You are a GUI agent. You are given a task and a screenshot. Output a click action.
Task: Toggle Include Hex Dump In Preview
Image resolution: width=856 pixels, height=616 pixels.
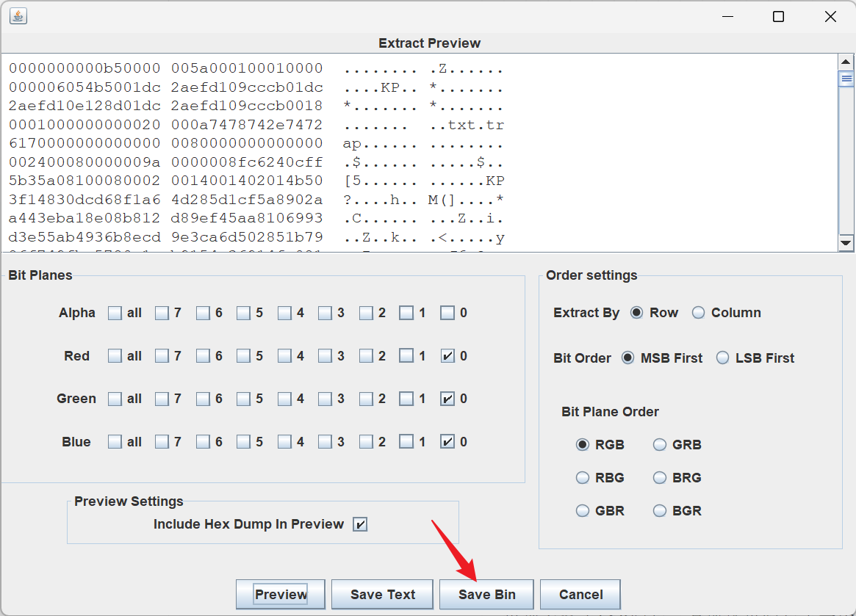point(360,524)
